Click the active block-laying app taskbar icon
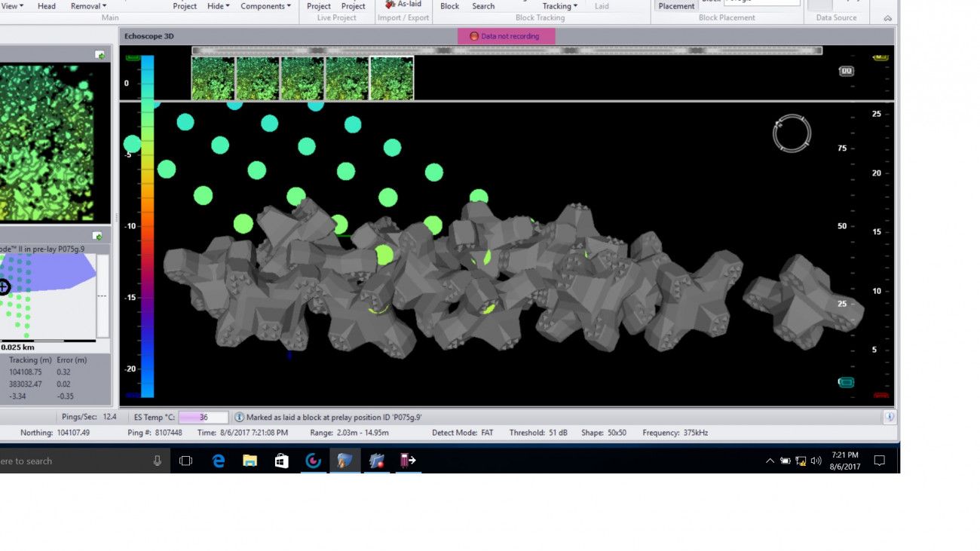980x551 pixels. (x=345, y=461)
